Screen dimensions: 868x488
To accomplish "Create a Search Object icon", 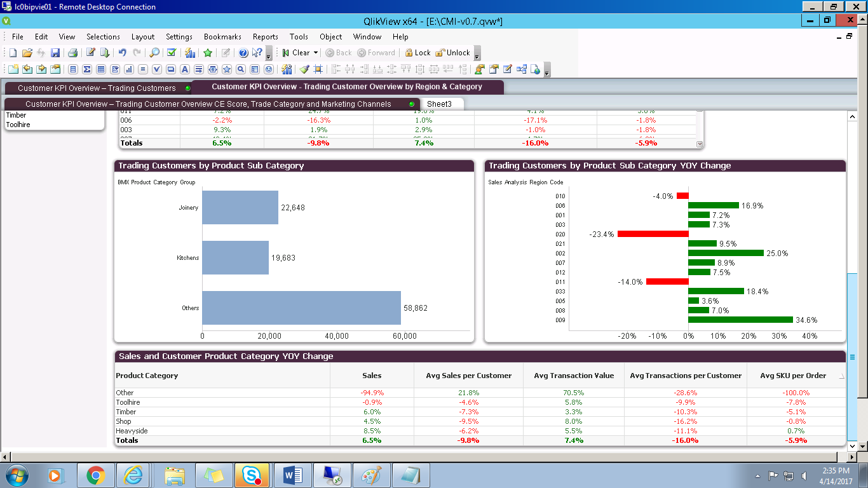I will point(241,69).
